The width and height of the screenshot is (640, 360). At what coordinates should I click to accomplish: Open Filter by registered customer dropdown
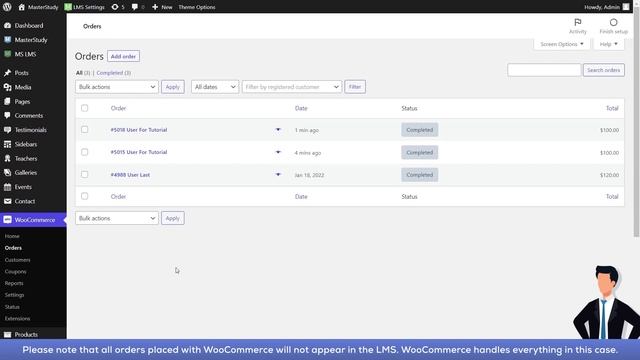point(292,87)
